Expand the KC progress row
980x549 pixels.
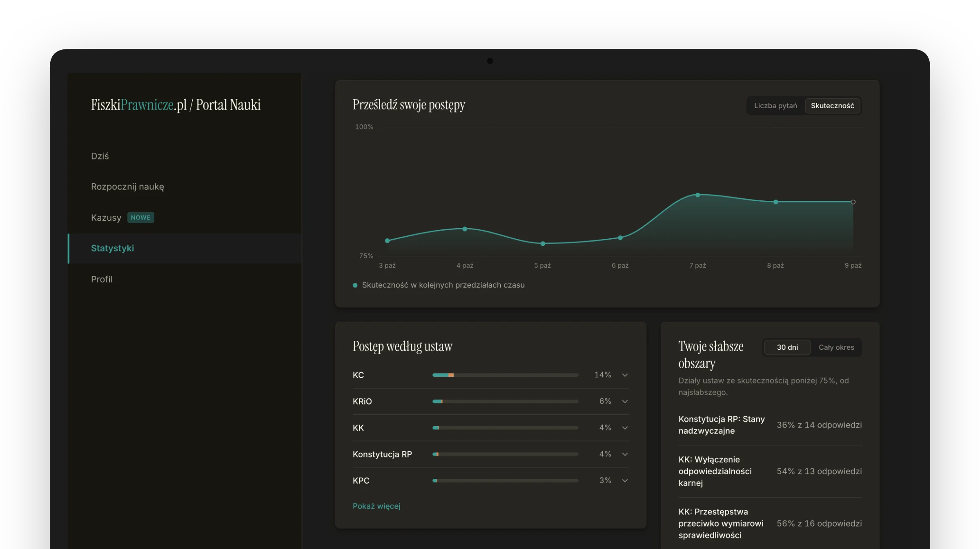[625, 375]
